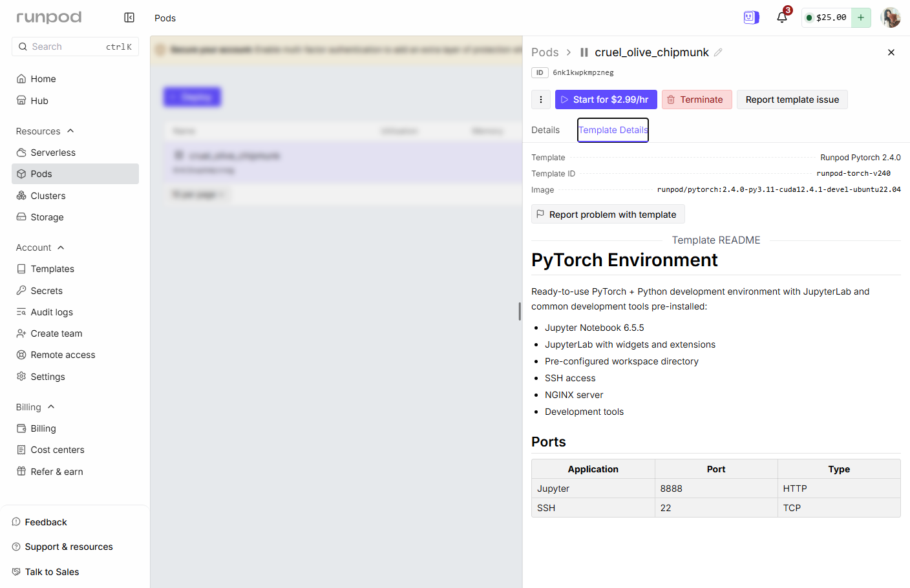Click the runpod-torch-v240 template ID

click(853, 173)
